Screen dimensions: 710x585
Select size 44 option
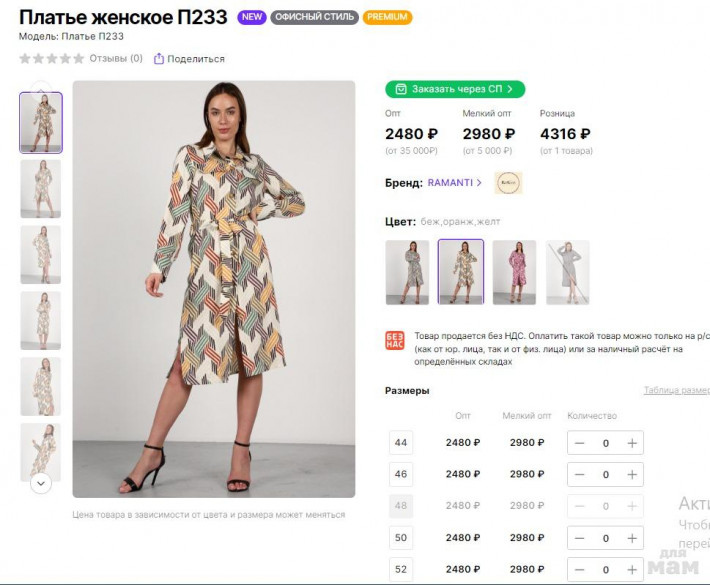[x=401, y=443]
